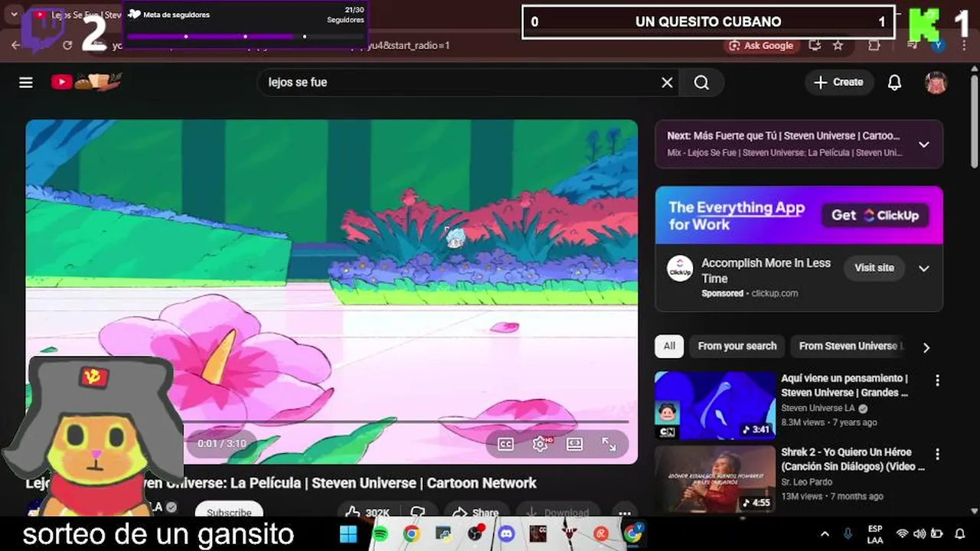Image resolution: width=980 pixels, height=551 pixels.
Task: Expand the ClickUp ad options chevron
Action: coord(924,268)
